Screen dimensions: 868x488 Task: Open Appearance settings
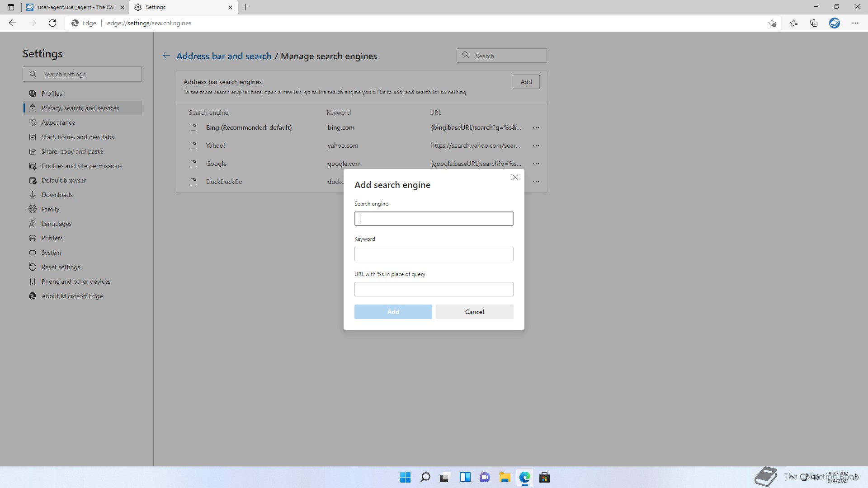pos(82,122)
